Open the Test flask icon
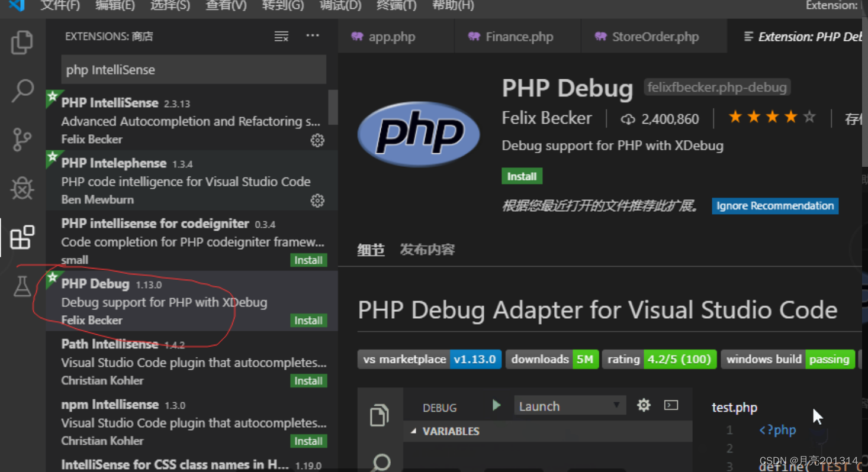The width and height of the screenshot is (868, 472). click(22, 286)
